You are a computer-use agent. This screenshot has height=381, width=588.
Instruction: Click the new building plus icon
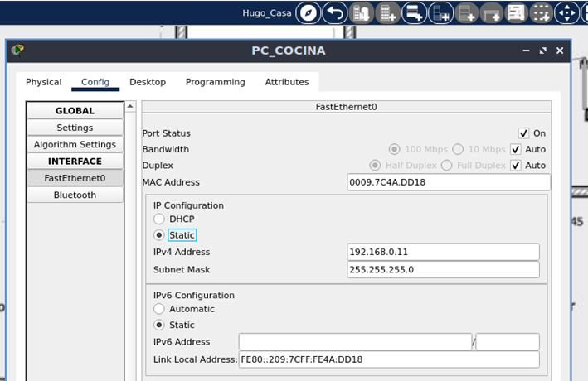(x=386, y=12)
